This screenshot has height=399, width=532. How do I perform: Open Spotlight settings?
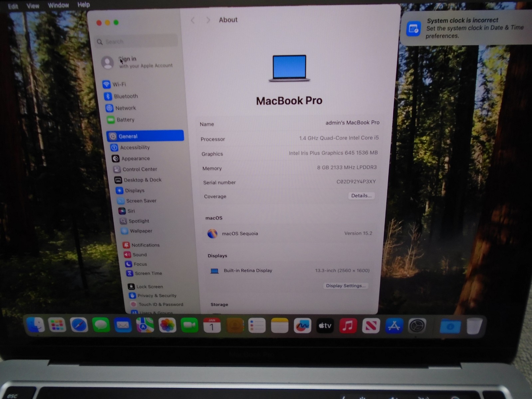[134, 221]
